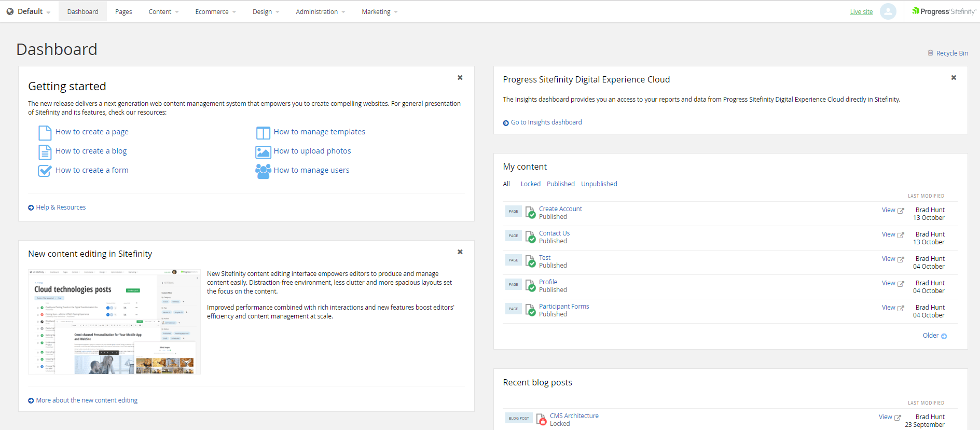
Task: Click the BLOG POST badge beside CMS Architecture
Action: point(519,418)
